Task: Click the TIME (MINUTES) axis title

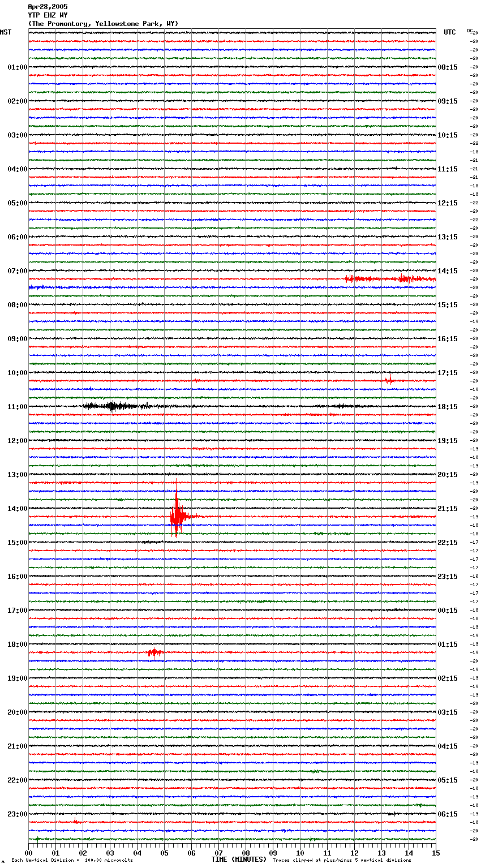Action: point(239,860)
